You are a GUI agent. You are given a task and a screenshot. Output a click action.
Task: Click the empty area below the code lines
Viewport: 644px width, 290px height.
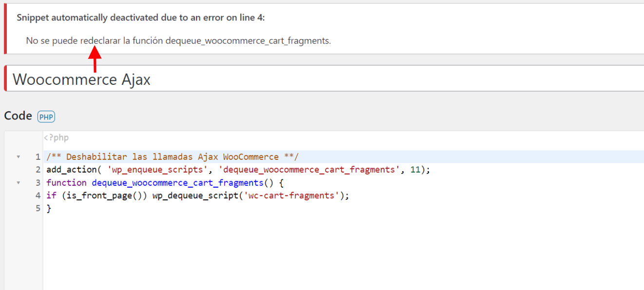point(341,251)
